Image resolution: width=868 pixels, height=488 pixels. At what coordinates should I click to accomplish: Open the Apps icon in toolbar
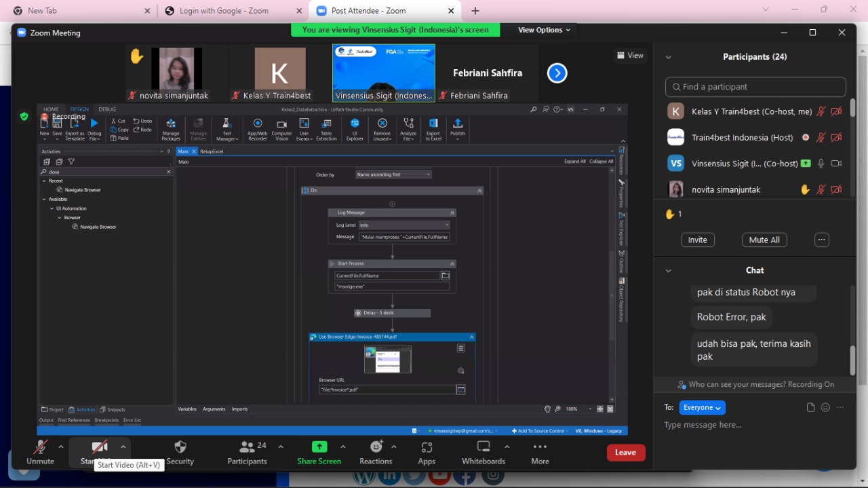coord(427,447)
